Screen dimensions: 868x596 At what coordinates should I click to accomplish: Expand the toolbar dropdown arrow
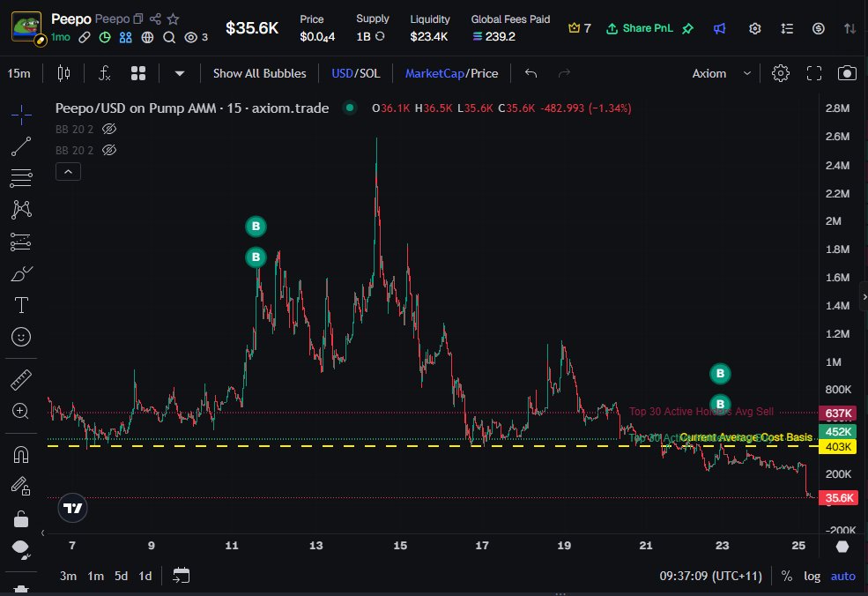point(180,73)
